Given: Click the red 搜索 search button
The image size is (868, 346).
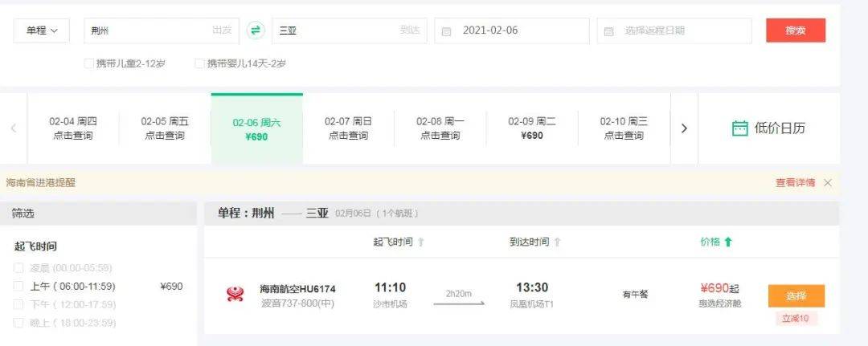Looking at the screenshot, I should tap(796, 31).
